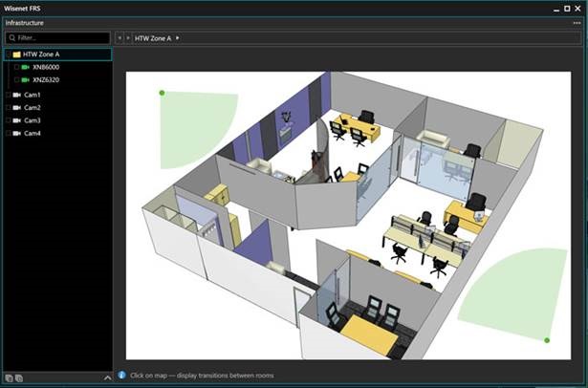Click the first copy icon below the tree
Viewport: 588px width, 388px height.
click(9, 377)
